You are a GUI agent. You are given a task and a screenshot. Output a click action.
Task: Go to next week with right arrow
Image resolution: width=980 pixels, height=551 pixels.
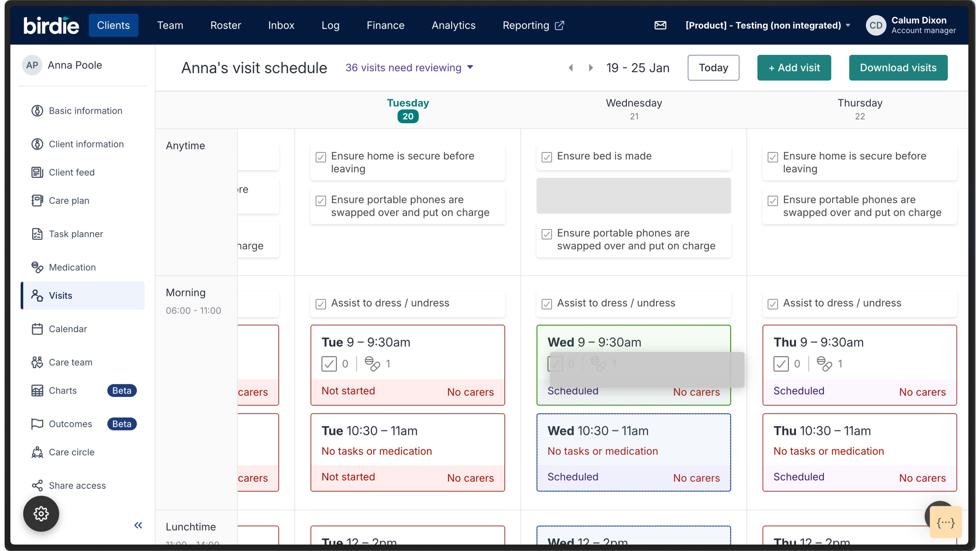(591, 68)
